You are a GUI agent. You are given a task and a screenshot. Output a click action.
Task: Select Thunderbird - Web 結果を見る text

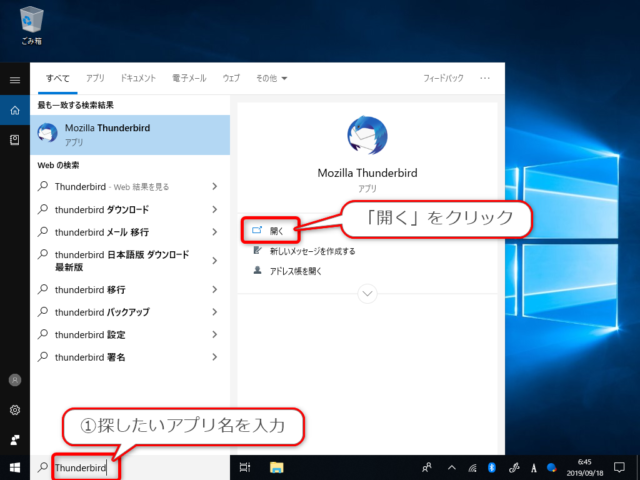tap(112, 187)
